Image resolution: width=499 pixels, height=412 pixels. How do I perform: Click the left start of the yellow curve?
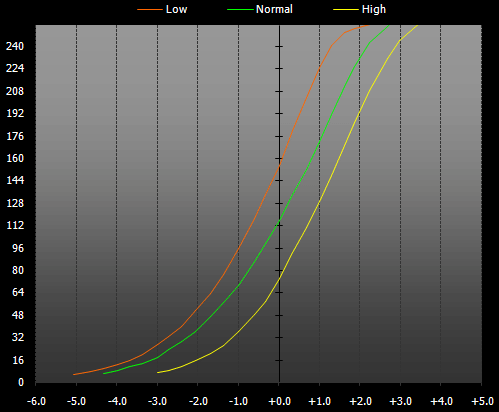158,372
